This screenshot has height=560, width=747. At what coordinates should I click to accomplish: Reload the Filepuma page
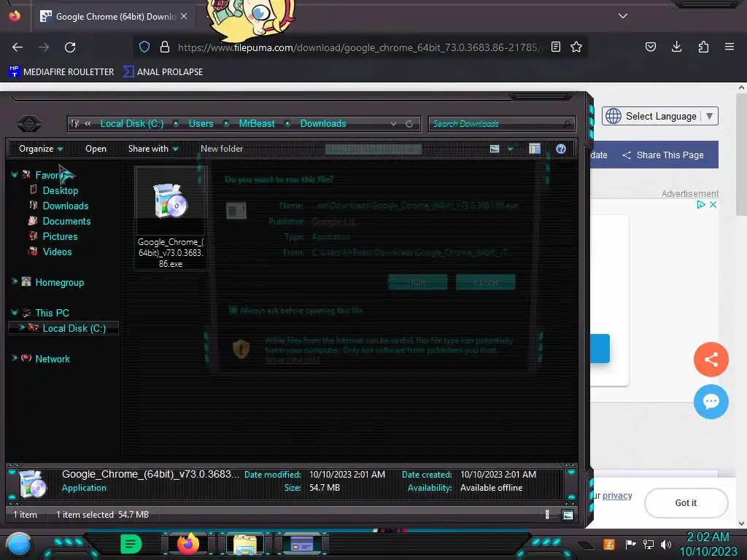click(70, 47)
